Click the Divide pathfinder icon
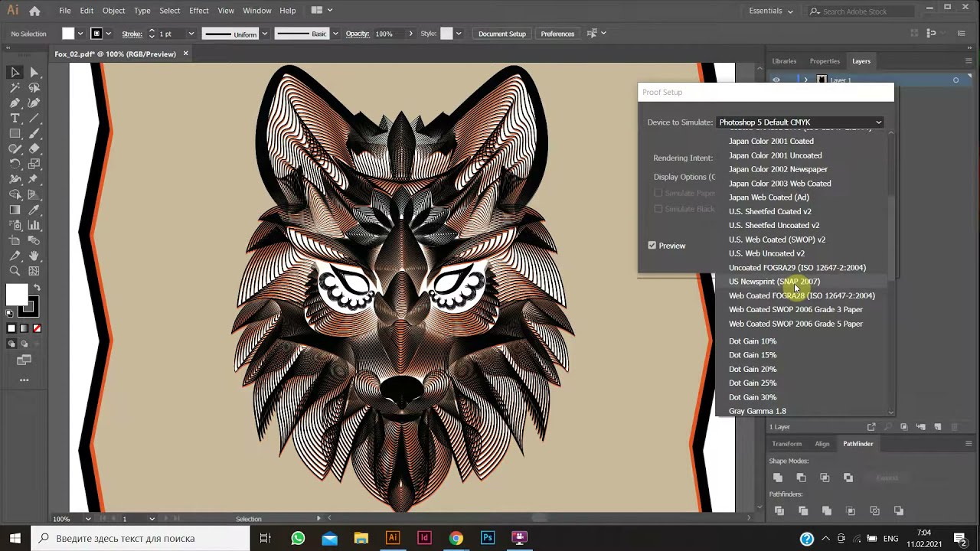The image size is (980, 551). pos(779,510)
